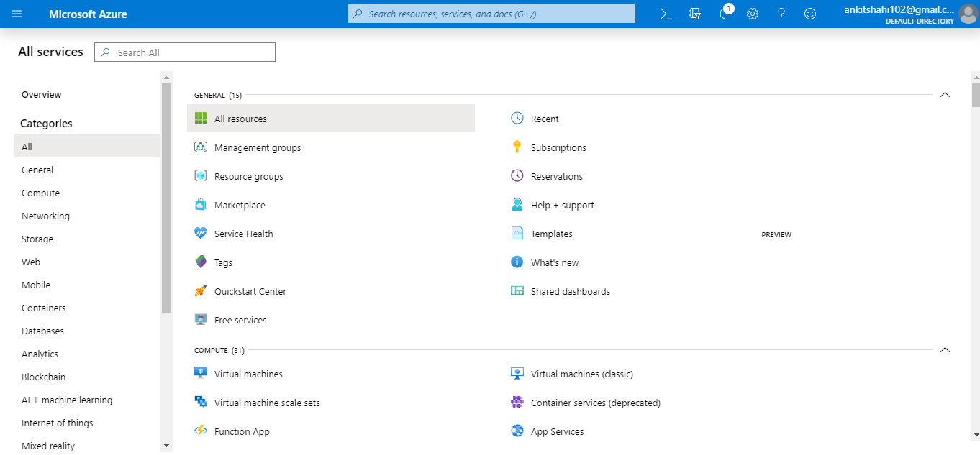This screenshot has height=455, width=980.
Task: Click the ankitshahi102@gmail account name
Action: point(899,9)
